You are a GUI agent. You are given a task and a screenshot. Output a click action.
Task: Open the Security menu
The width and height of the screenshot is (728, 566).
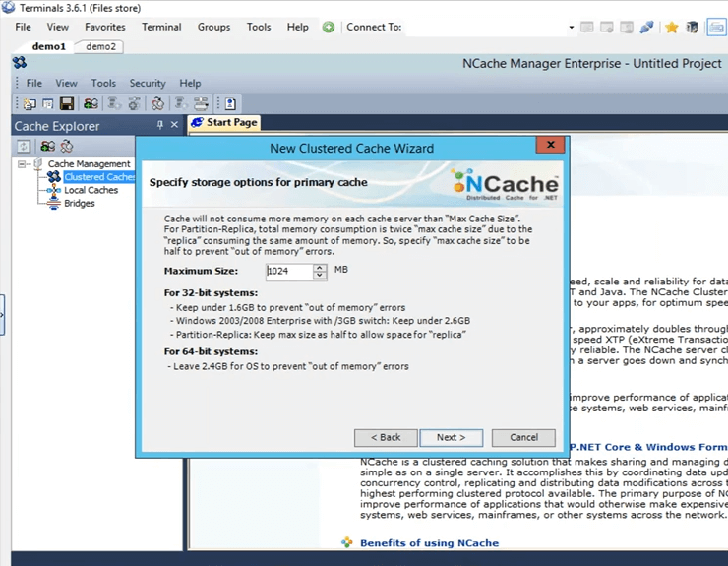tap(148, 84)
